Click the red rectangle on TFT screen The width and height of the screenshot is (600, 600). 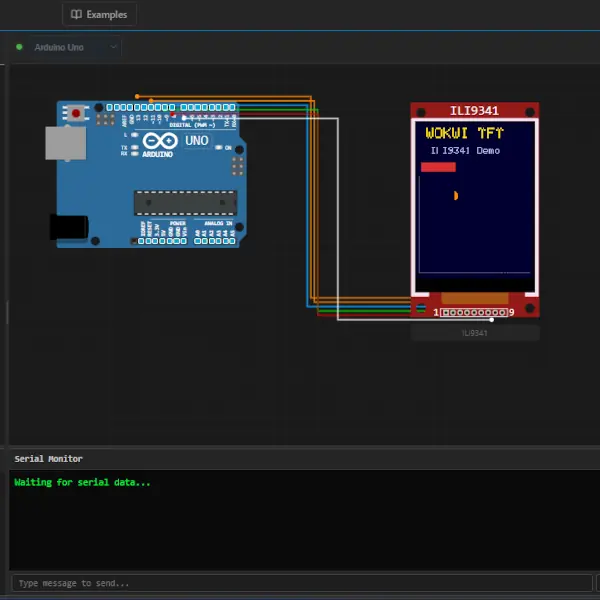pos(438,167)
